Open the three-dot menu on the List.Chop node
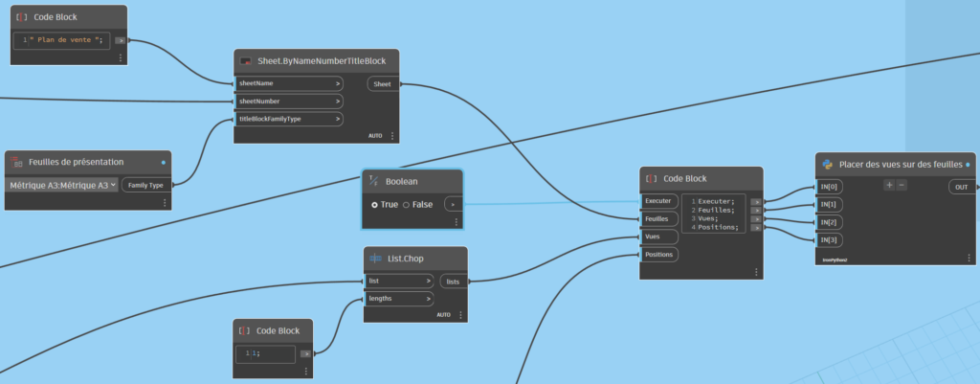Viewport: 980px width, 384px height. pos(460,314)
